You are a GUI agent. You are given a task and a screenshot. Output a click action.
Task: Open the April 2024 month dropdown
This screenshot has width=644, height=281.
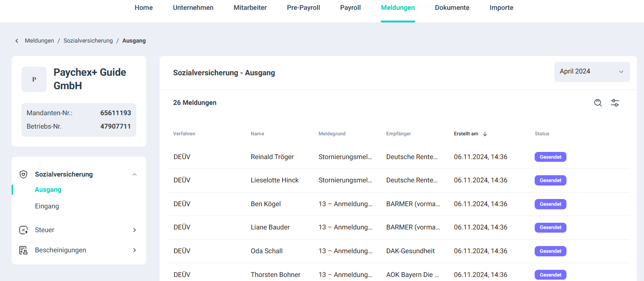coord(592,72)
